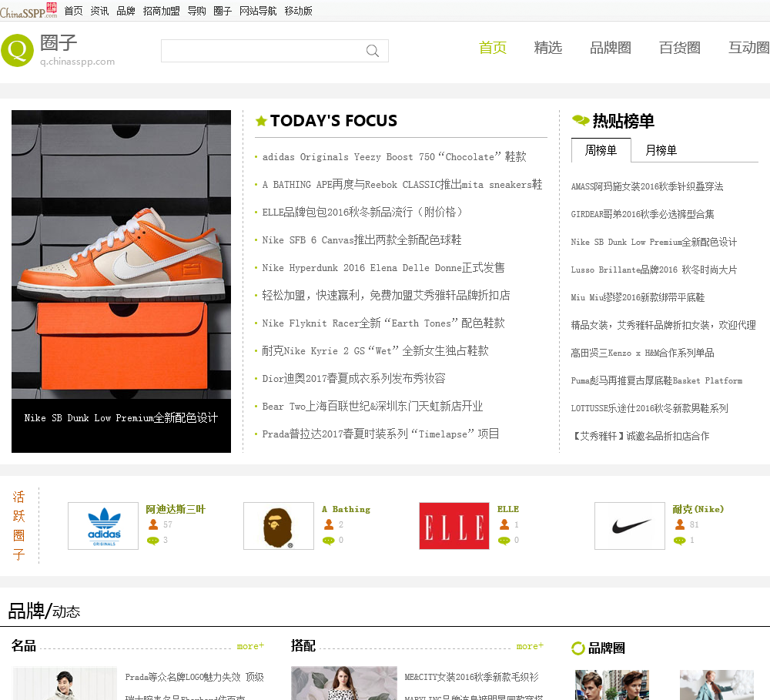
Task: Click the green circle icon beside 品牌圈
Action: pyautogui.click(x=578, y=648)
